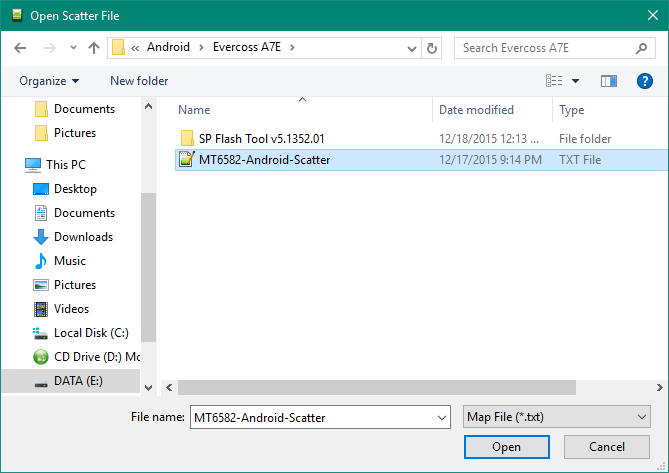Click the Videos film strip icon

tap(41, 309)
